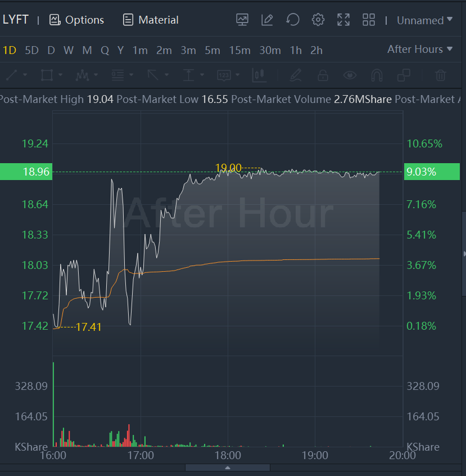Select the trend line drawing tool
This screenshot has height=476, width=466.
12,75
